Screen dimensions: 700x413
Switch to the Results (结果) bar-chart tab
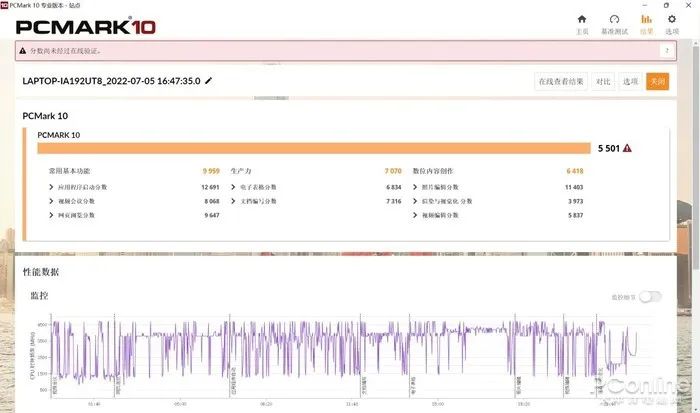click(646, 25)
